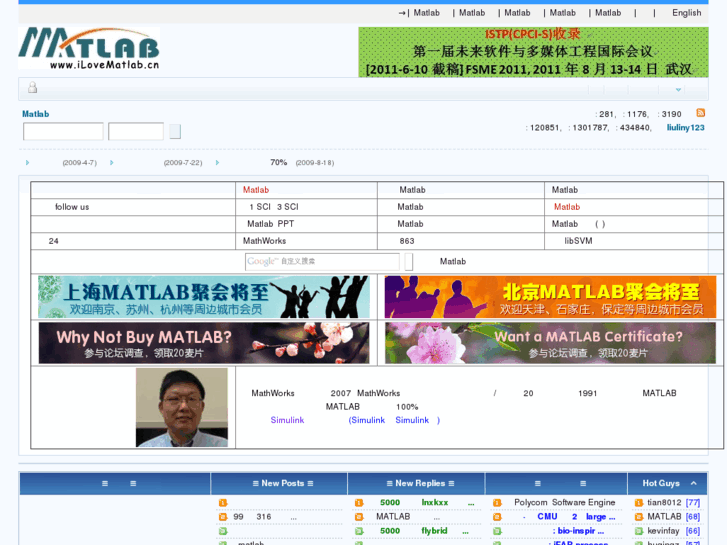Click arrow bullet before (2009-7-22) announcement
Image resolution: width=727 pixels, height=545 pixels.
(112, 162)
